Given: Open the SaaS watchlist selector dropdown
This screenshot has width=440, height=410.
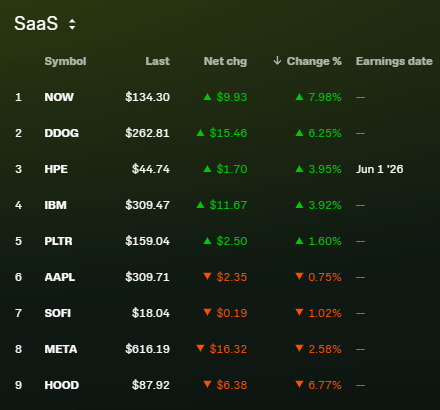Looking at the screenshot, I should 45,24.
